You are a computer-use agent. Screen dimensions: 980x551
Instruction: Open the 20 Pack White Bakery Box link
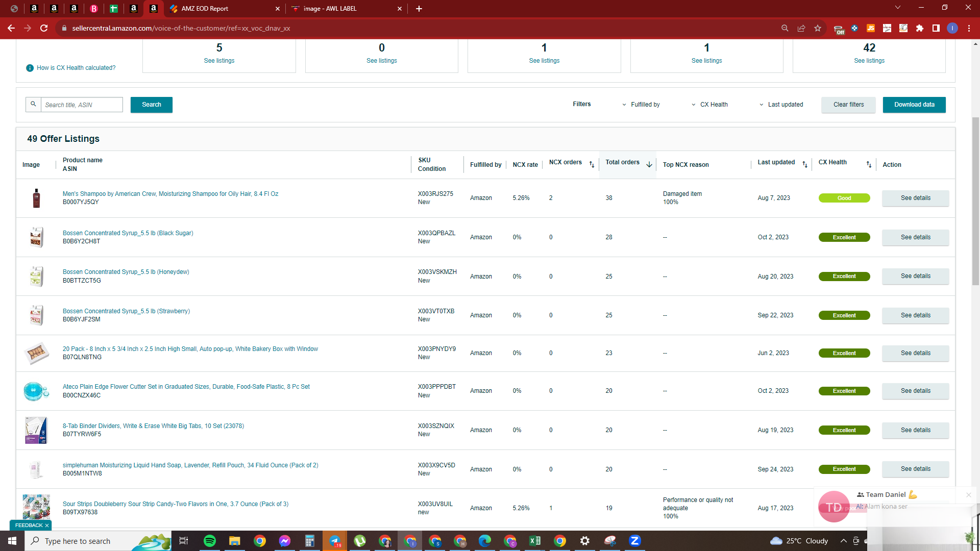coord(190,349)
